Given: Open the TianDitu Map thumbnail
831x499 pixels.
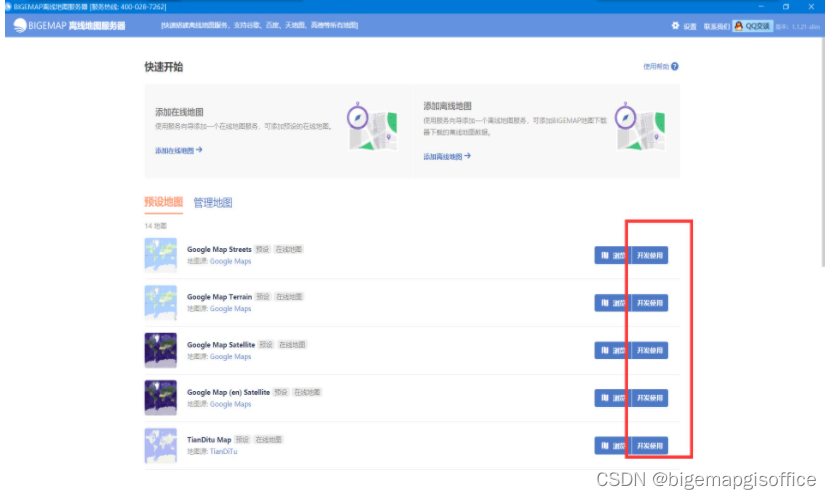Looking at the screenshot, I should point(161,445).
